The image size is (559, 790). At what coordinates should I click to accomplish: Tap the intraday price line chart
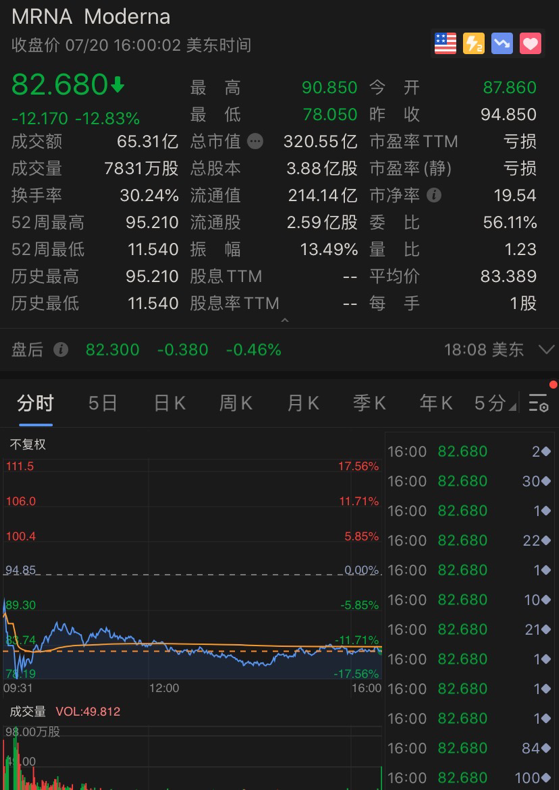tap(192, 569)
